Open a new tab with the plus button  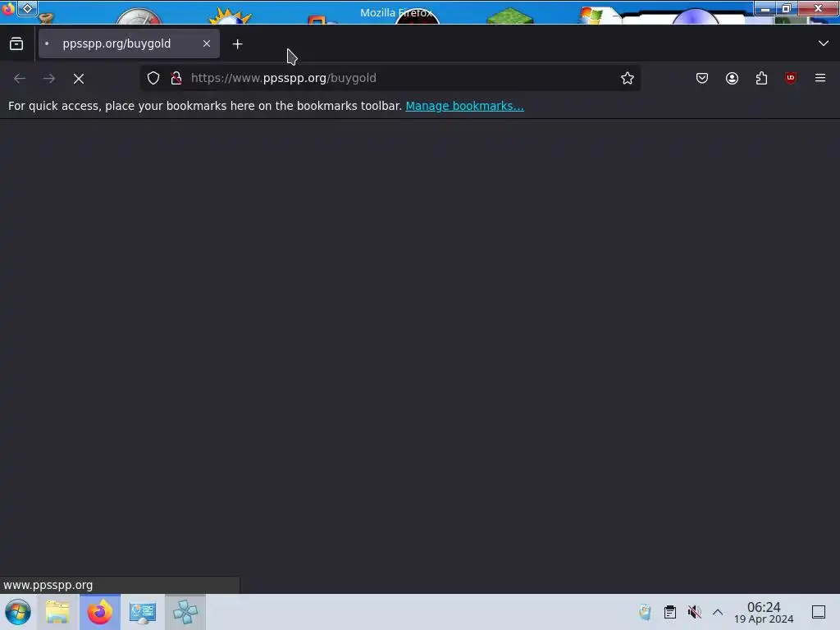tap(237, 44)
